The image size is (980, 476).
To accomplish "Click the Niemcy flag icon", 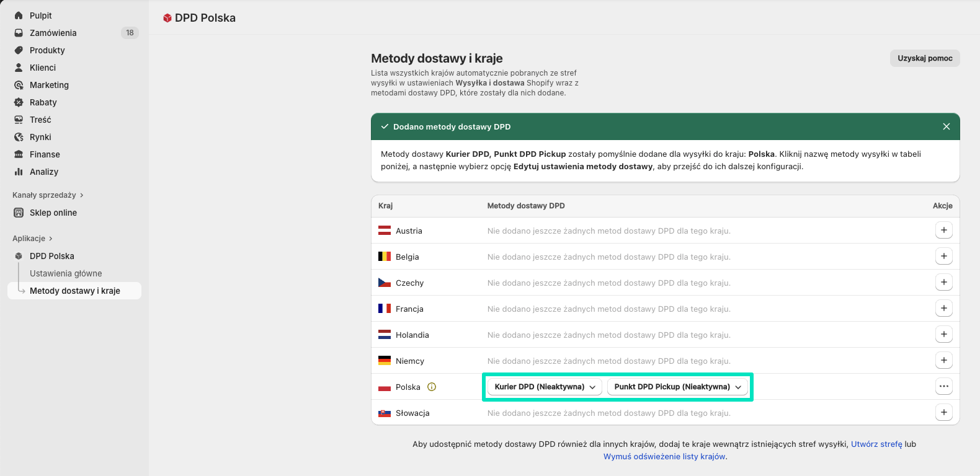I will click(x=385, y=361).
